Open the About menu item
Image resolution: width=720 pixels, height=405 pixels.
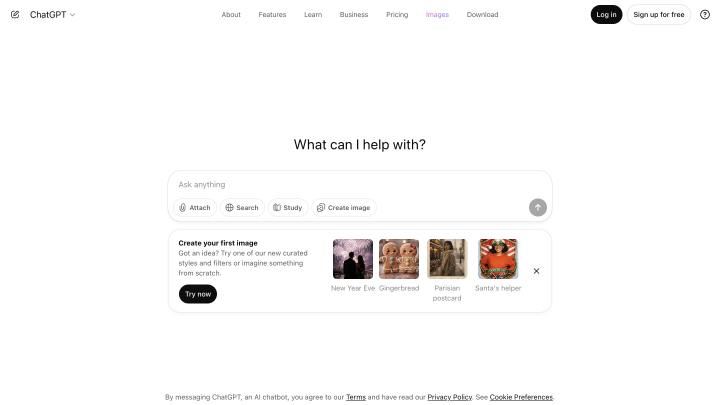click(231, 15)
